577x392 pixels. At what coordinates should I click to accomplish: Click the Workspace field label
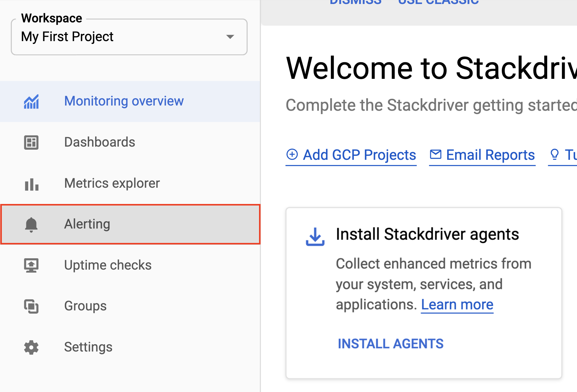[52, 18]
